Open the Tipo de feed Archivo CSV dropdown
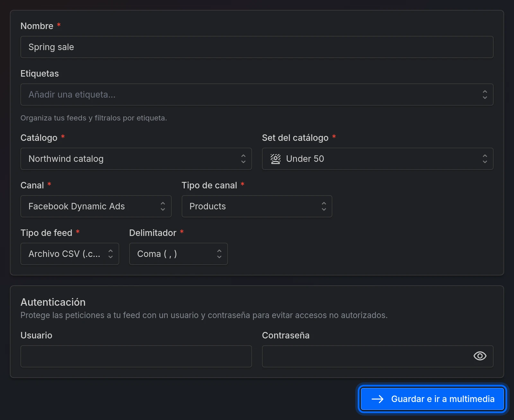The width and height of the screenshot is (514, 420). coord(70,254)
